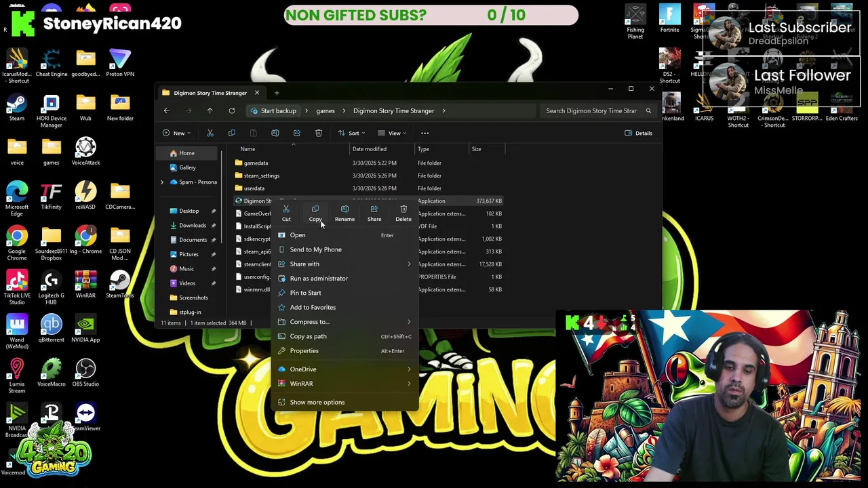
Task: Select Pin to Start
Action: pos(345,293)
